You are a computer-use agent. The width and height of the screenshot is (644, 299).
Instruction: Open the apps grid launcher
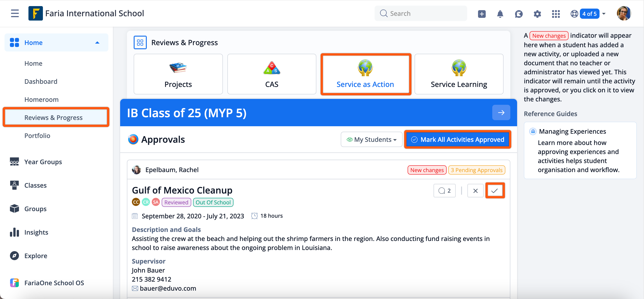[556, 14]
